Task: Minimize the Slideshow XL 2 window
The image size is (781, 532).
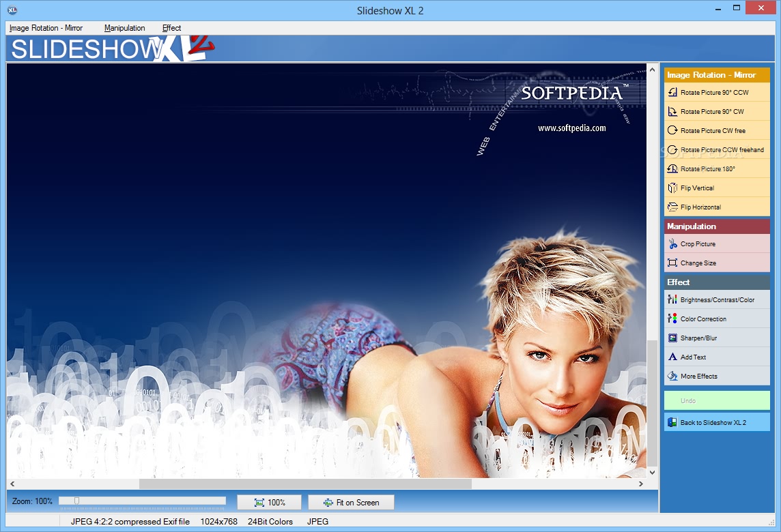Action: tap(718, 8)
